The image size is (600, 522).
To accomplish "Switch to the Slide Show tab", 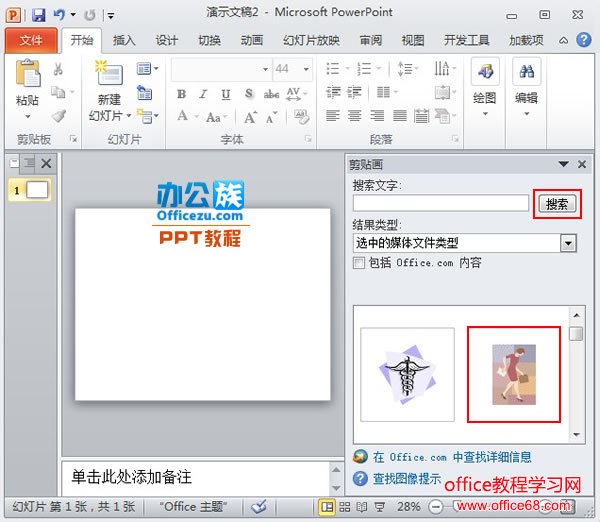I will 311,40.
